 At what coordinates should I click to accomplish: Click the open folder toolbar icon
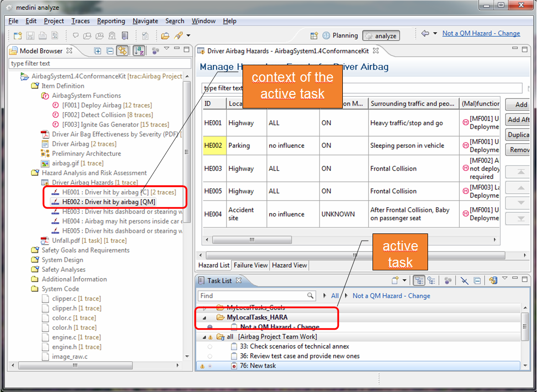pos(165,36)
